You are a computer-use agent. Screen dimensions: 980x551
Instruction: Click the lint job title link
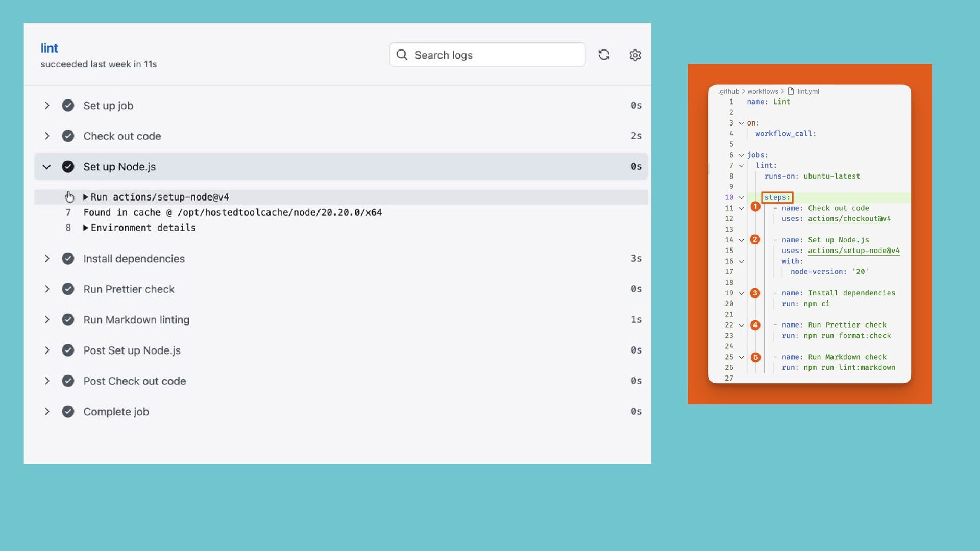(49, 48)
